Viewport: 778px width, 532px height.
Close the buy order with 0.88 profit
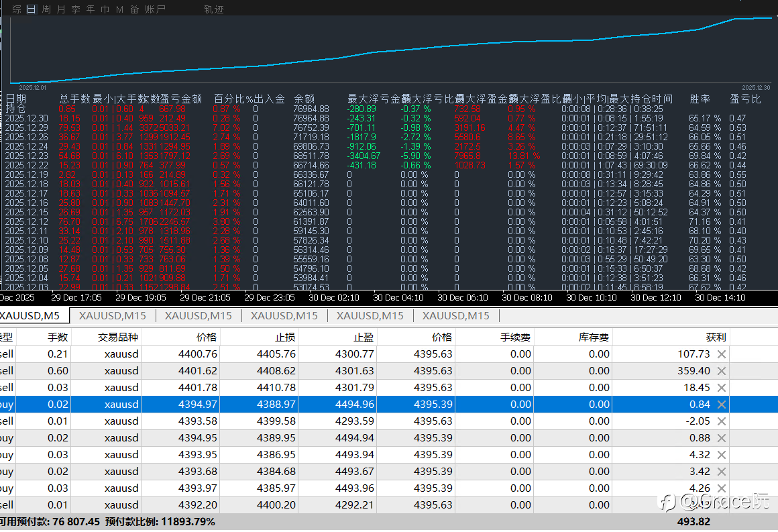[722, 438]
